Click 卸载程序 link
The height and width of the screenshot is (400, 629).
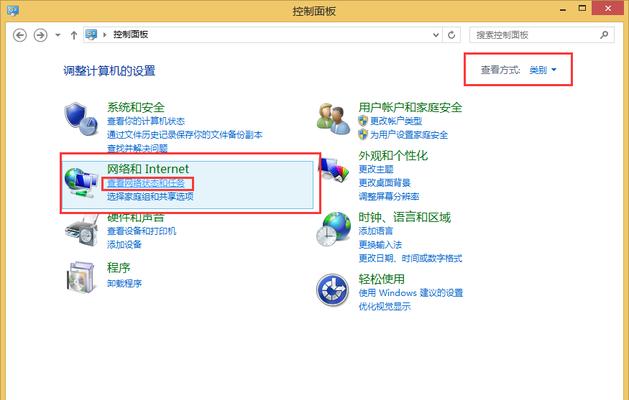point(124,283)
